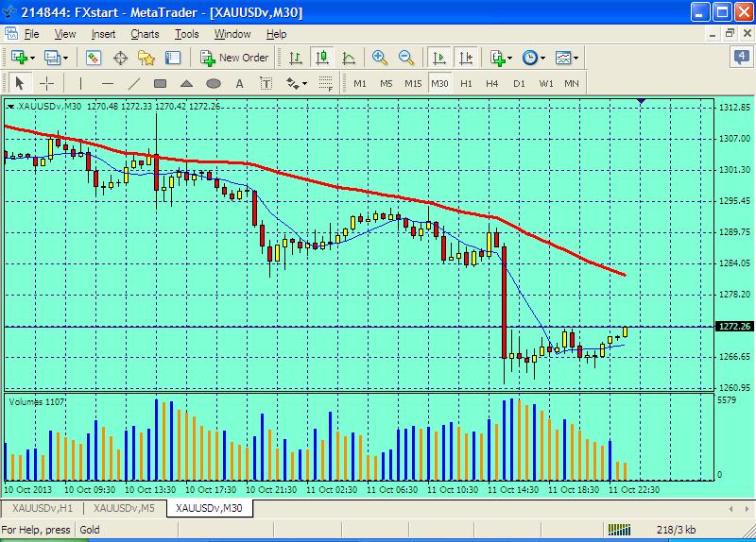Click the Zoom Out magnifier icon
Image resolution: width=756 pixels, height=542 pixels.
406,58
